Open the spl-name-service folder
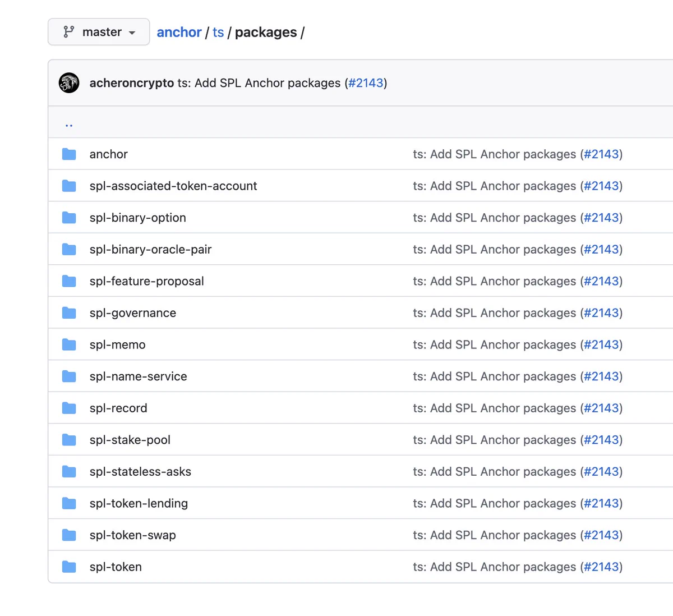Viewport: 673px width, 616px height. tap(139, 376)
